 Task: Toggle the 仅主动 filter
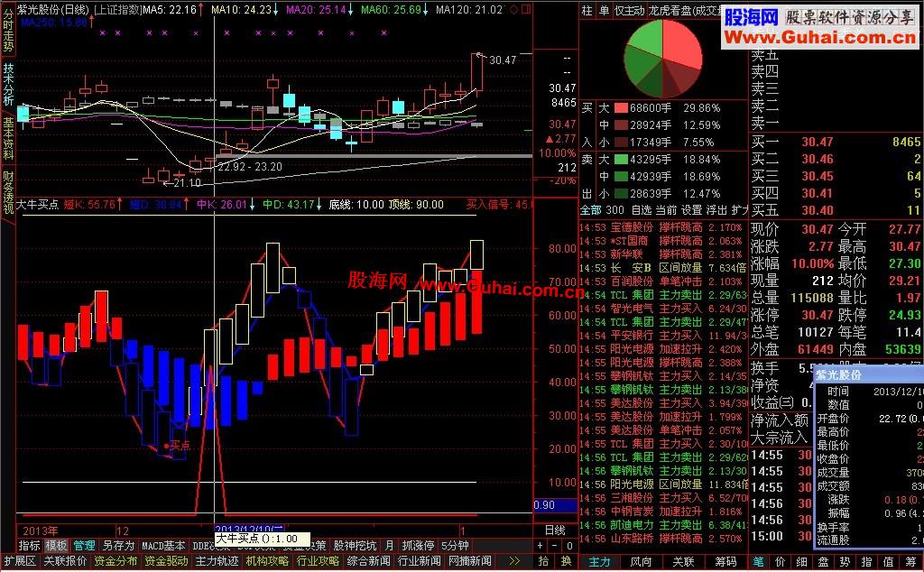[629, 11]
